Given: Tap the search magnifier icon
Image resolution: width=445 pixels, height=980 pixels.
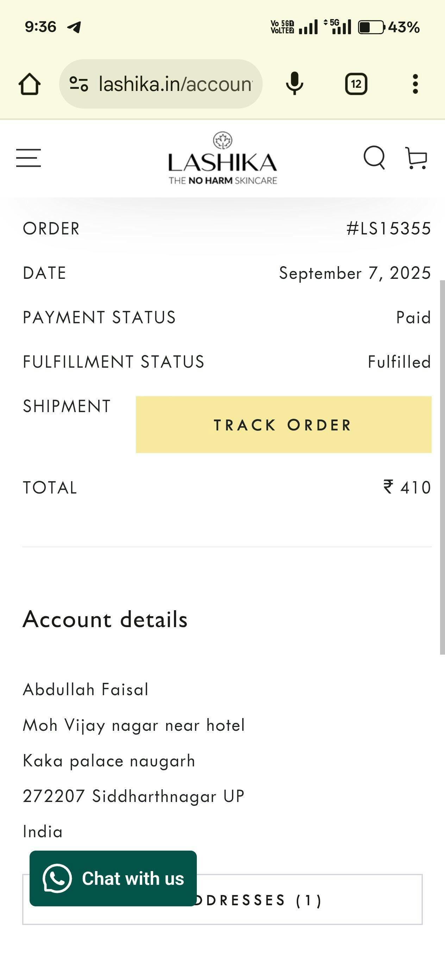Looking at the screenshot, I should point(374,158).
